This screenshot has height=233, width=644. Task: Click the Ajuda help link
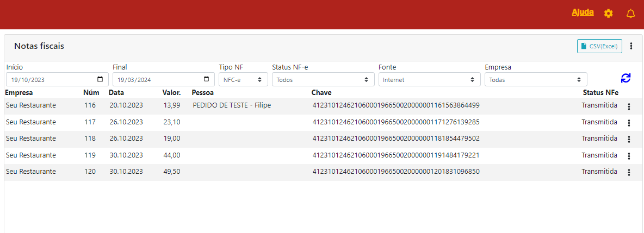583,12
